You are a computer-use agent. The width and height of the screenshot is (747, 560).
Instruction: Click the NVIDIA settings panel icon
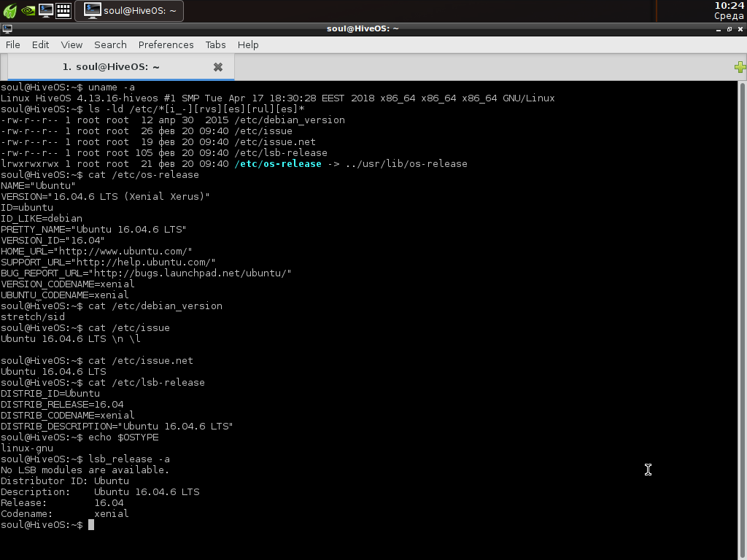tap(28, 10)
